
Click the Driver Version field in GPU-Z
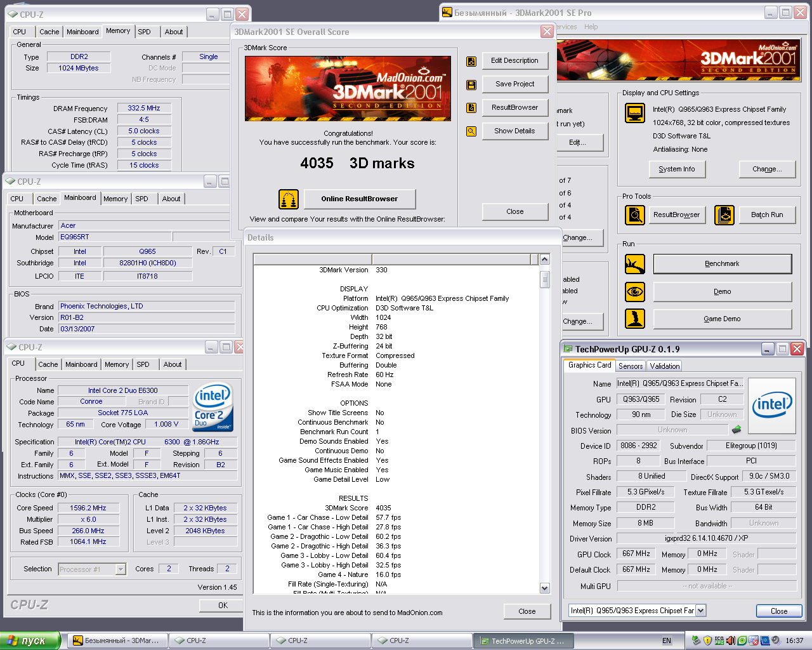[706, 538]
